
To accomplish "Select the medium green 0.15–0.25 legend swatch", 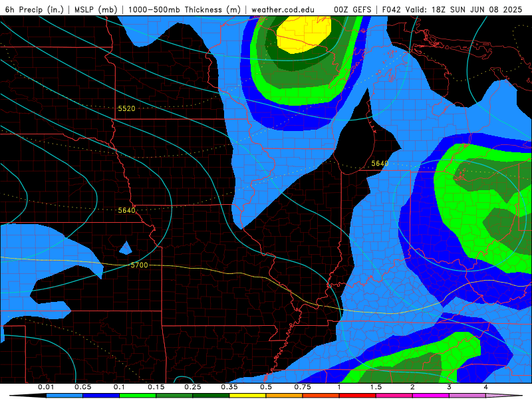I will [174, 396].
